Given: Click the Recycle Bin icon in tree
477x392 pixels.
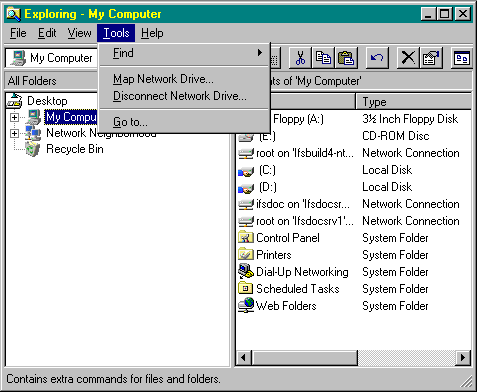Looking at the screenshot, I should (x=33, y=149).
